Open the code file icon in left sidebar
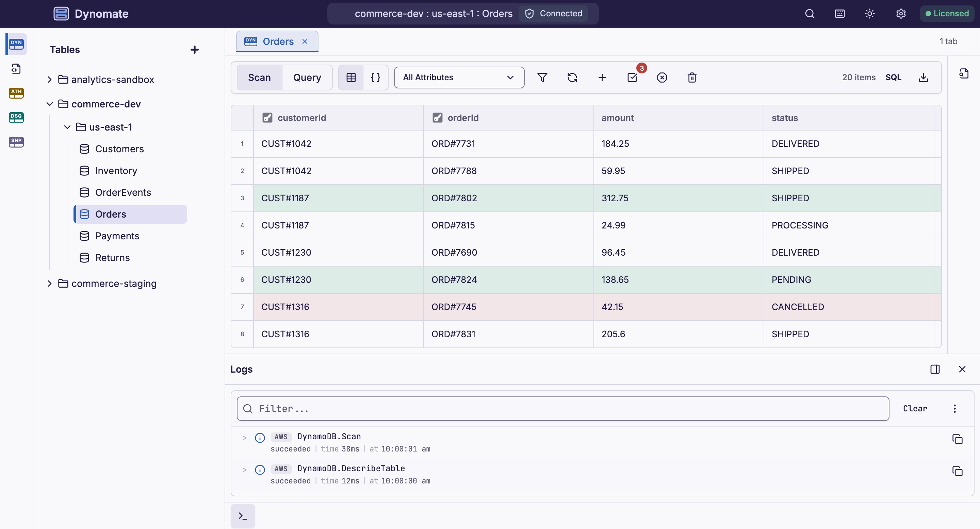Screen dimensions: 980x529 16,69
